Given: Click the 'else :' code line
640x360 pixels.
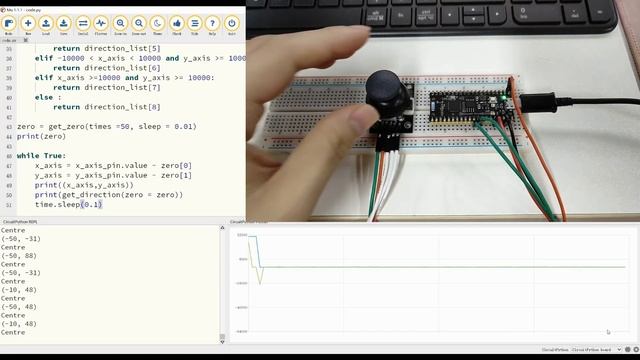Looking at the screenshot, I should coord(48,98).
